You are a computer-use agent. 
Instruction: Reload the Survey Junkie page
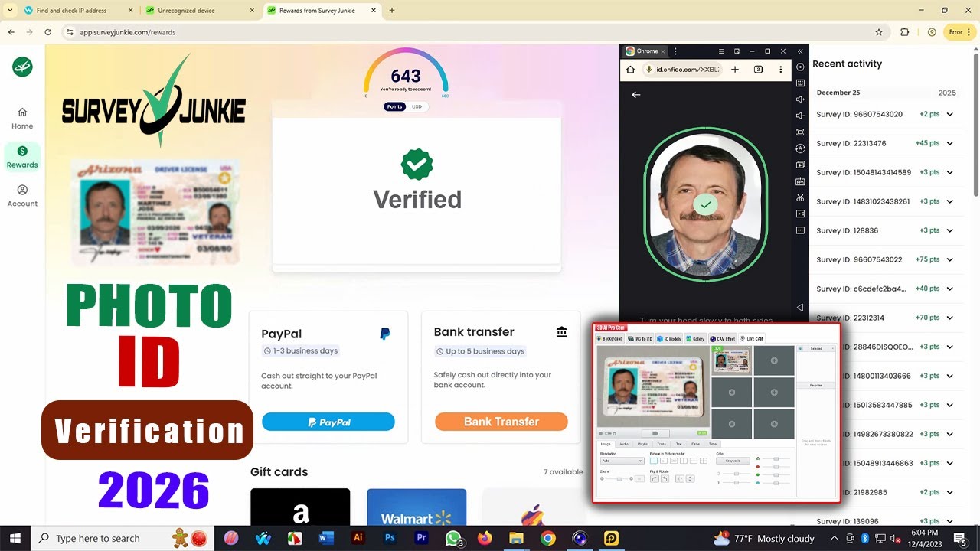tap(47, 32)
